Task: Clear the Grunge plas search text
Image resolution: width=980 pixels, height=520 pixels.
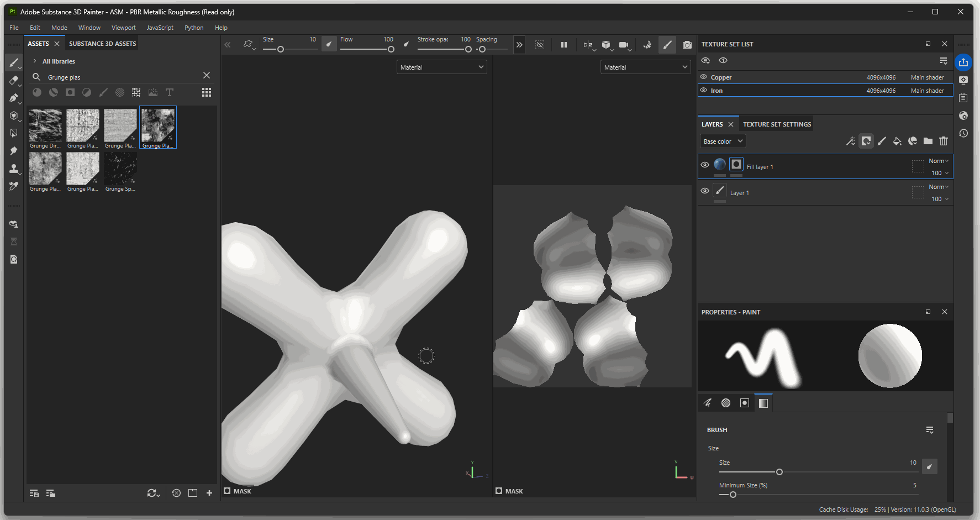Action: click(x=207, y=75)
